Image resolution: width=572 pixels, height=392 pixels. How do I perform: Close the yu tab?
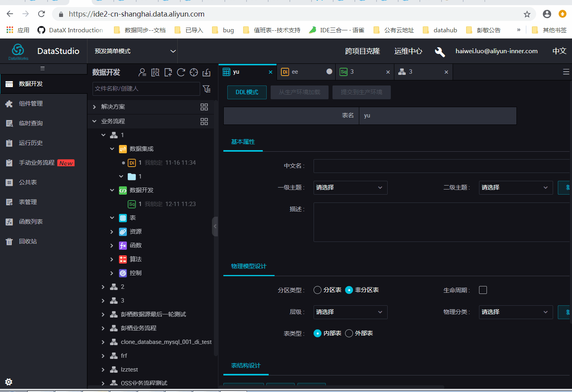271,72
